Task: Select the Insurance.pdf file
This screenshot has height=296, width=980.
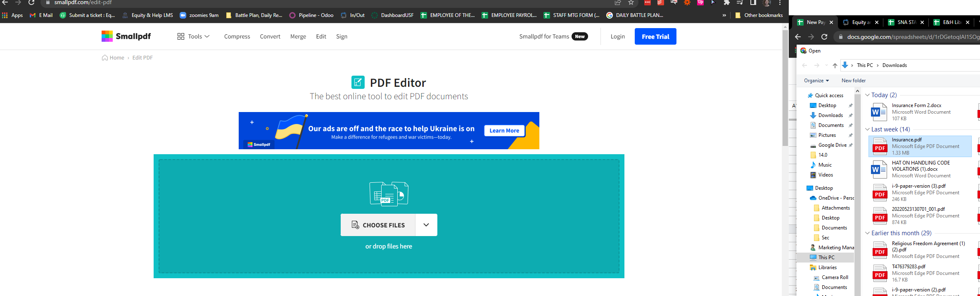Action: 920,146
